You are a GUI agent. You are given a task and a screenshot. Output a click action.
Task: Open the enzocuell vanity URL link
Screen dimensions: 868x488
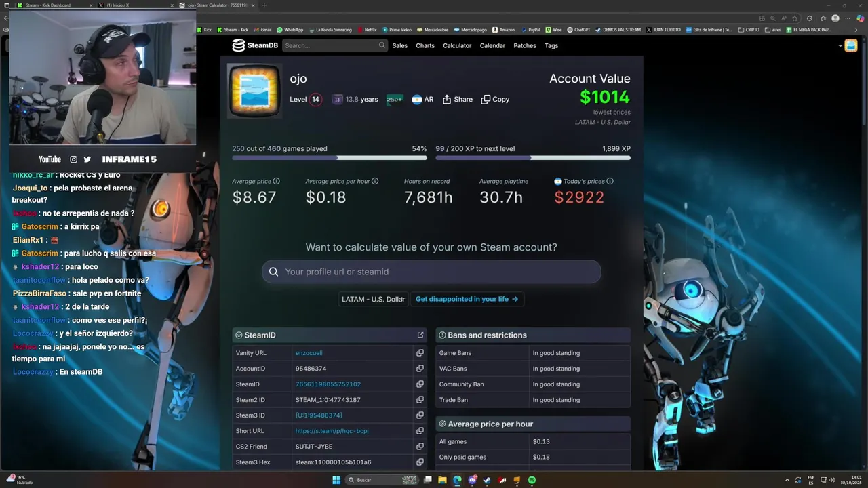(x=309, y=353)
